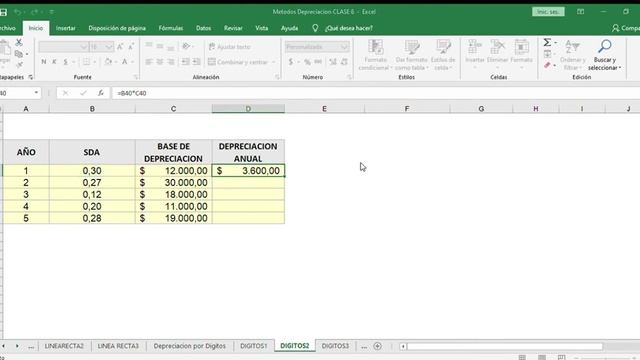Open Estilos de celda gallery

pyautogui.click(x=443, y=55)
